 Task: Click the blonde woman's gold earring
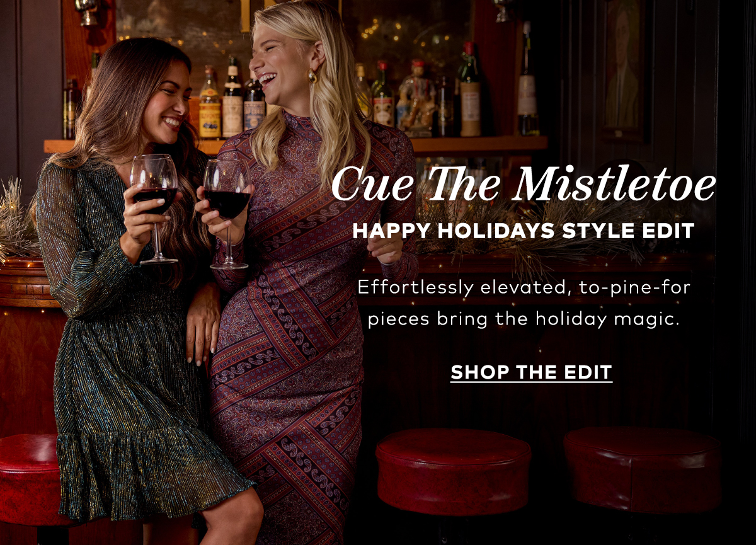click(312, 79)
